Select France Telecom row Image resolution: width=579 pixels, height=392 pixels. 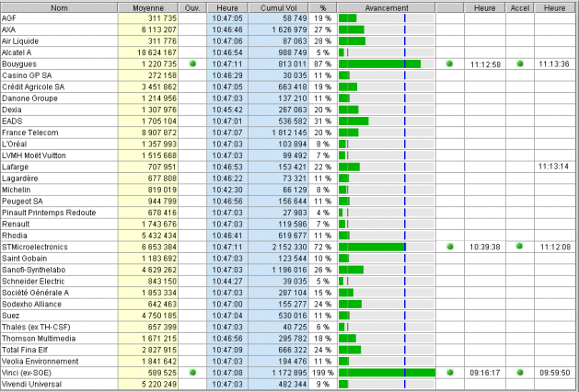(29, 133)
